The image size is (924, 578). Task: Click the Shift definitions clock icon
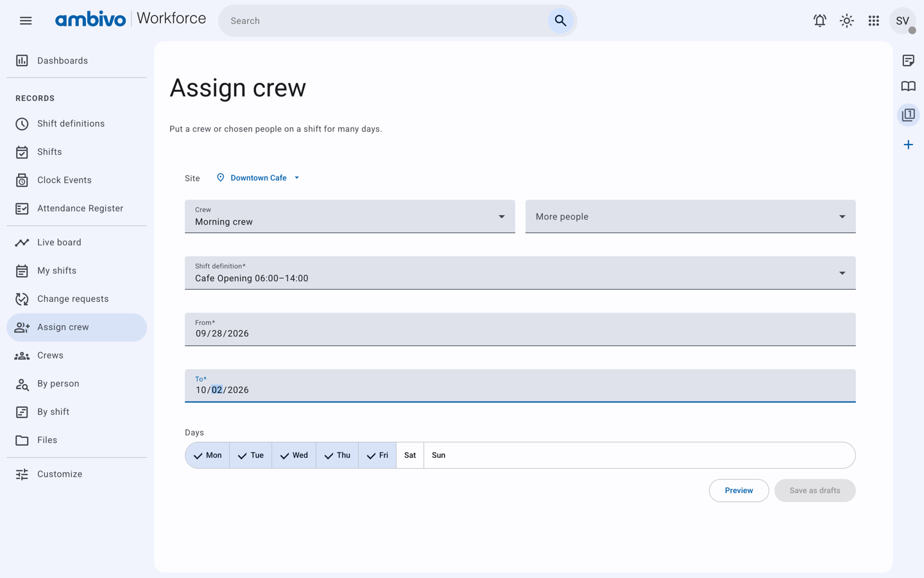(x=22, y=123)
